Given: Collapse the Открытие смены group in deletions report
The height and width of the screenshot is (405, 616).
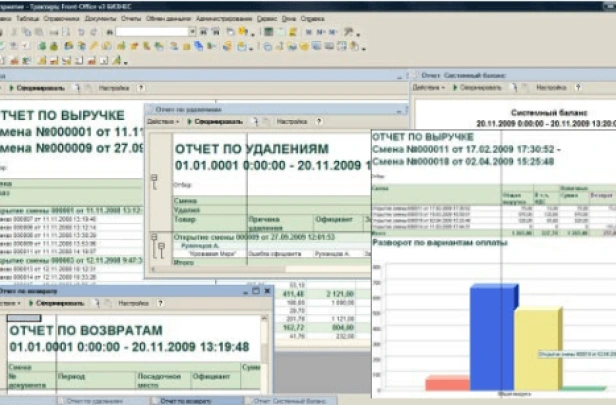Looking at the screenshot, I should (155, 238).
